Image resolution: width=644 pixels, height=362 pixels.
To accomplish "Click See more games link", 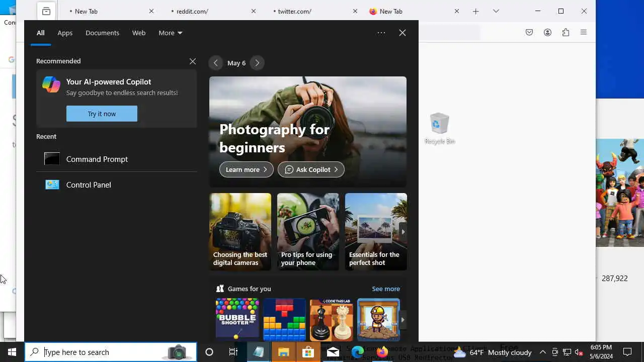I will click(386, 289).
